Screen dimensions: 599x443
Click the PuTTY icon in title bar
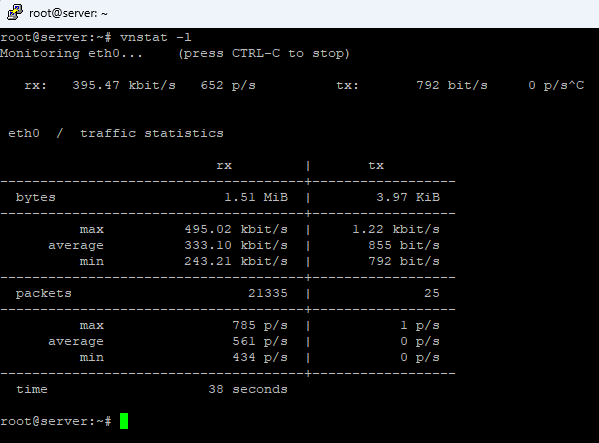click(x=15, y=13)
